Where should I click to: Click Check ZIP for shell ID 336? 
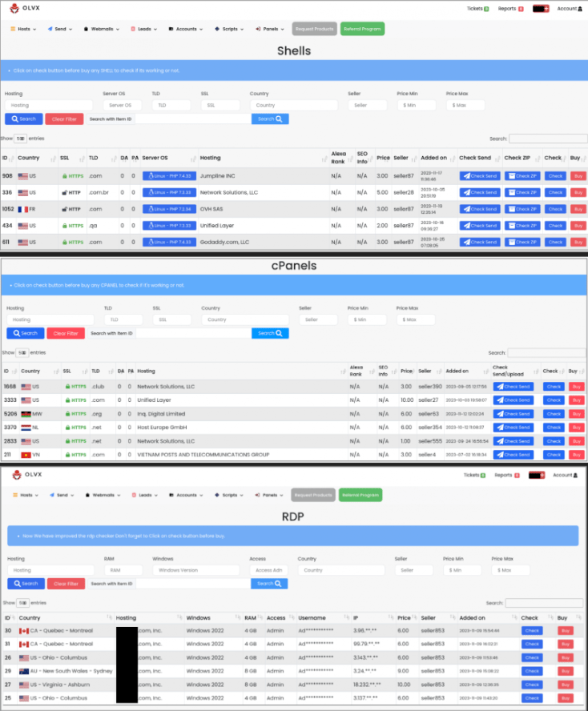pyautogui.click(x=521, y=192)
